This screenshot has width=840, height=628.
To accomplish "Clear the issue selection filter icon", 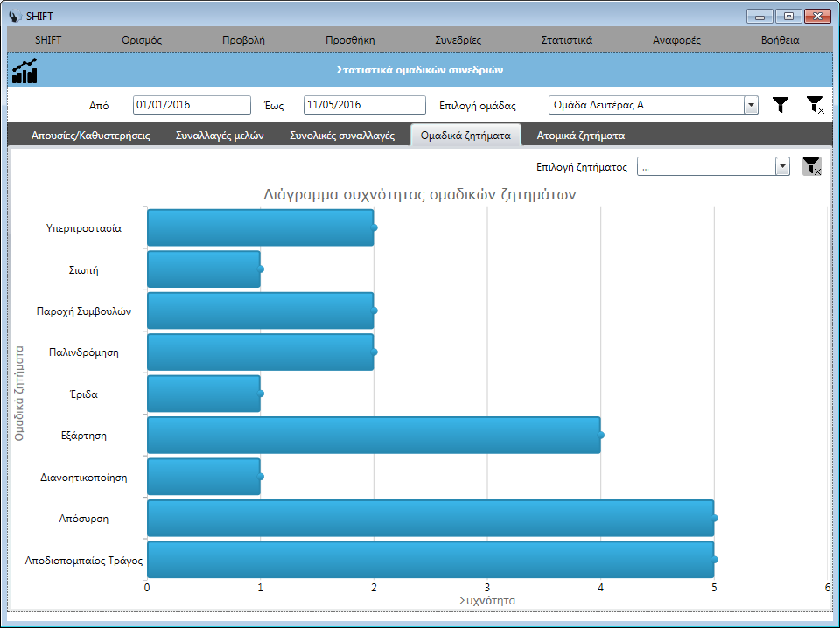I will pyautogui.click(x=812, y=166).
